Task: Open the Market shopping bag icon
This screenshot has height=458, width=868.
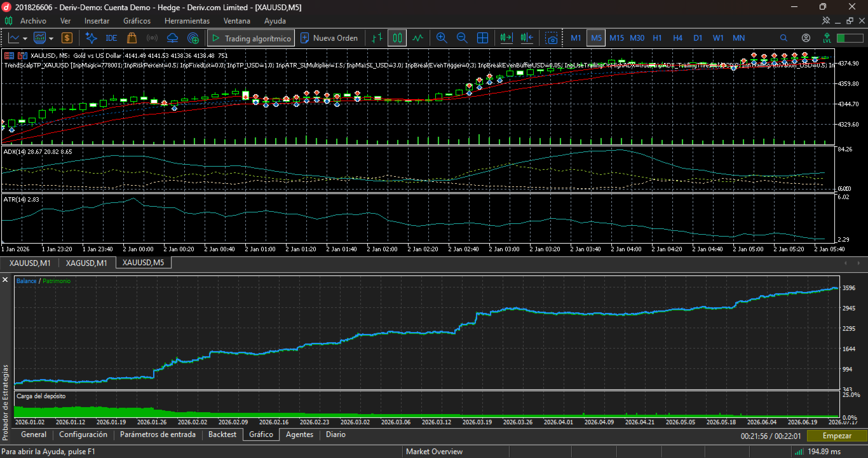Action: point(132,38)
